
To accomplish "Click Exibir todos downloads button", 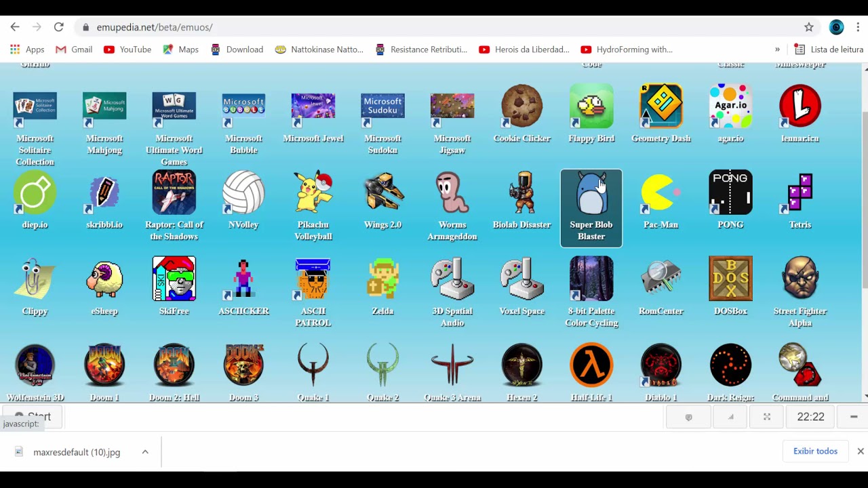I will [x=815, y=451].
